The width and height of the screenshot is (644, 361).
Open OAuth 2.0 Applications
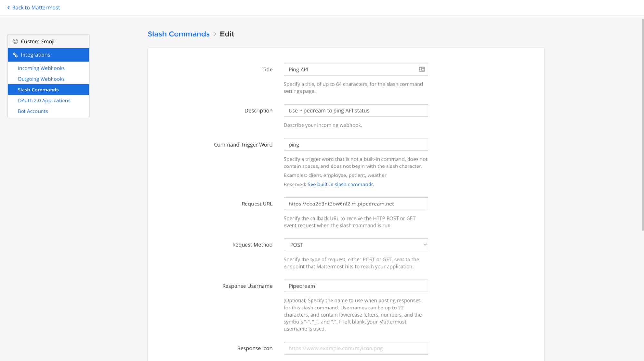coord(44,100)
